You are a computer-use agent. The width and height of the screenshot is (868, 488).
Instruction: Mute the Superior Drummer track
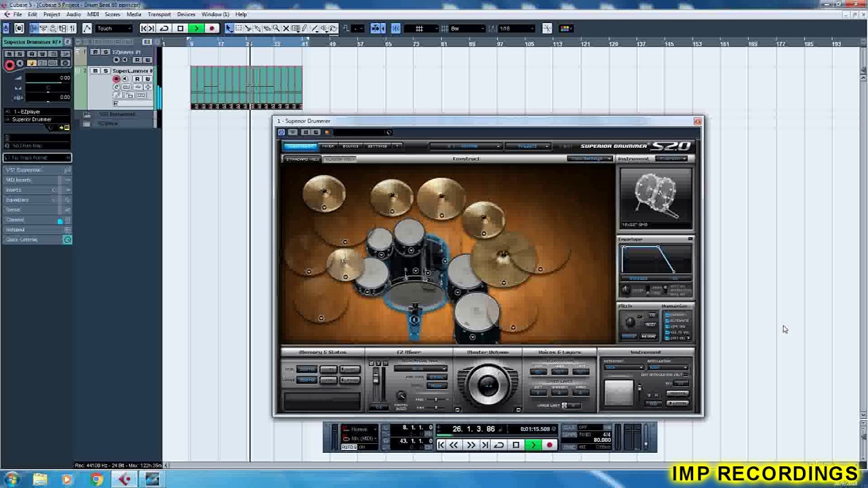click(x=95, y=71)
